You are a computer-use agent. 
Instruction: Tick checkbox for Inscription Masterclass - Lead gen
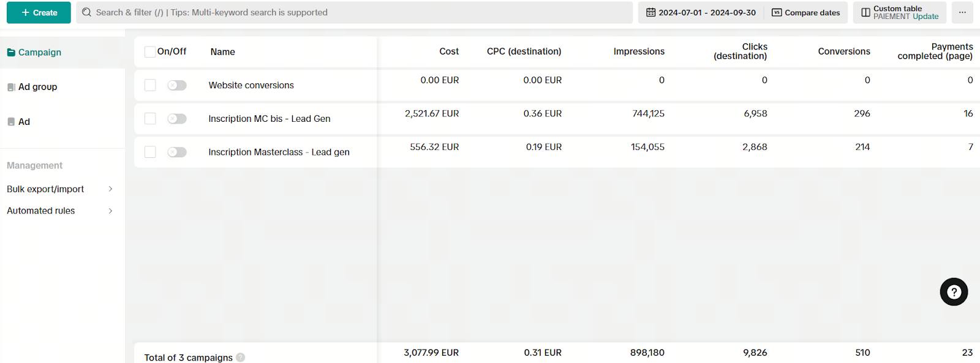coord(150,152)
